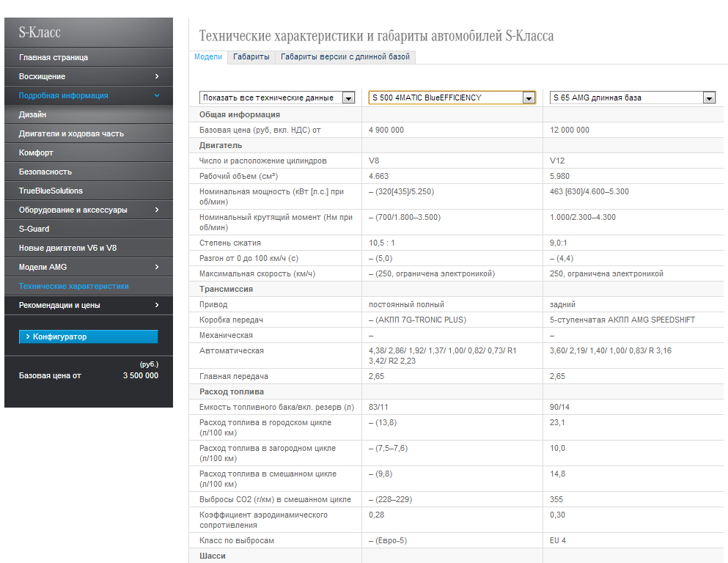Screen dimensions: 728x563
Task: Open the Безопасность section
Action: (x=45, y=172)
